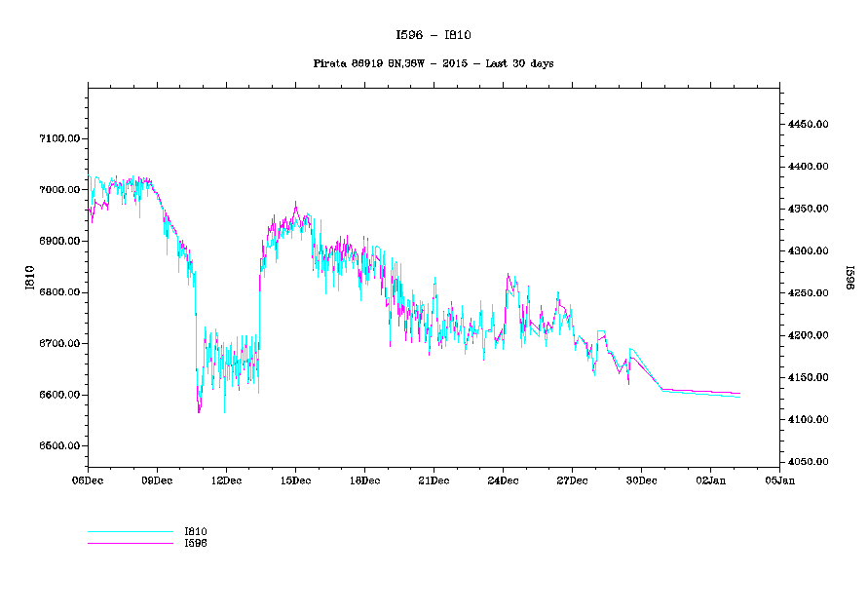Select the Pirata 86919 subtitle text
Screen dimensions: 868x614
click(434, 63)
